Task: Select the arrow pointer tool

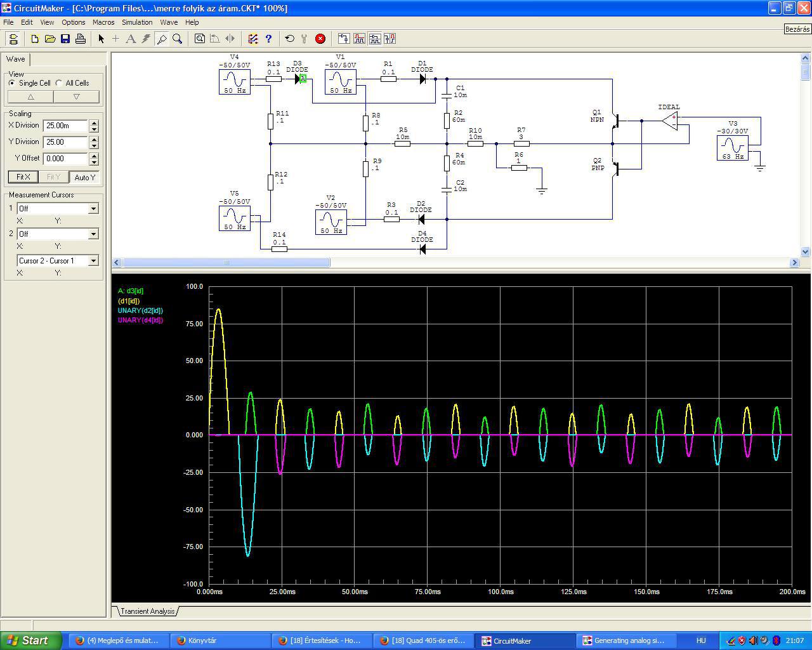Action: (x=101, y=39)
